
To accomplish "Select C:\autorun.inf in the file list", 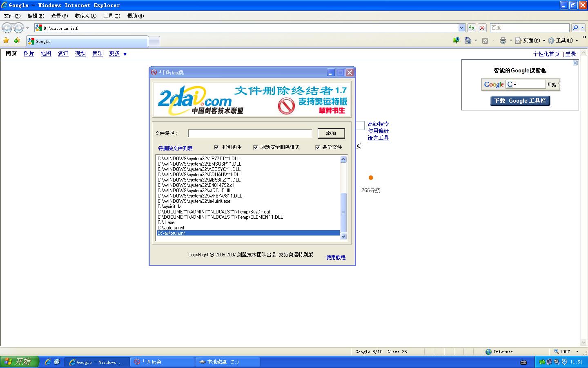I will [248, 228].
